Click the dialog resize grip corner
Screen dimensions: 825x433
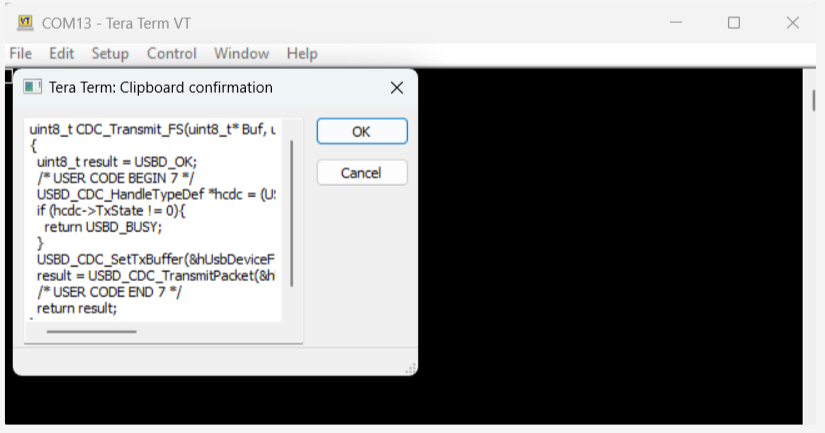point(410,369)
